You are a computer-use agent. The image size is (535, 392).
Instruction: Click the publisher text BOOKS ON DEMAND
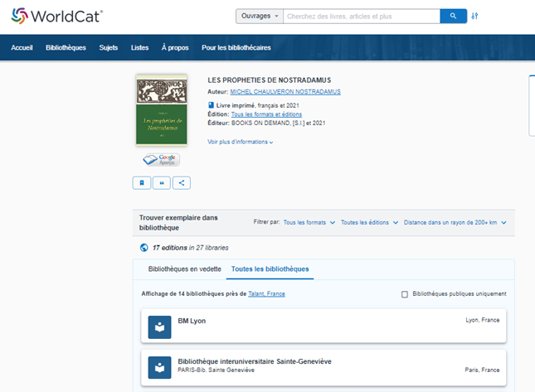[261, 123]
